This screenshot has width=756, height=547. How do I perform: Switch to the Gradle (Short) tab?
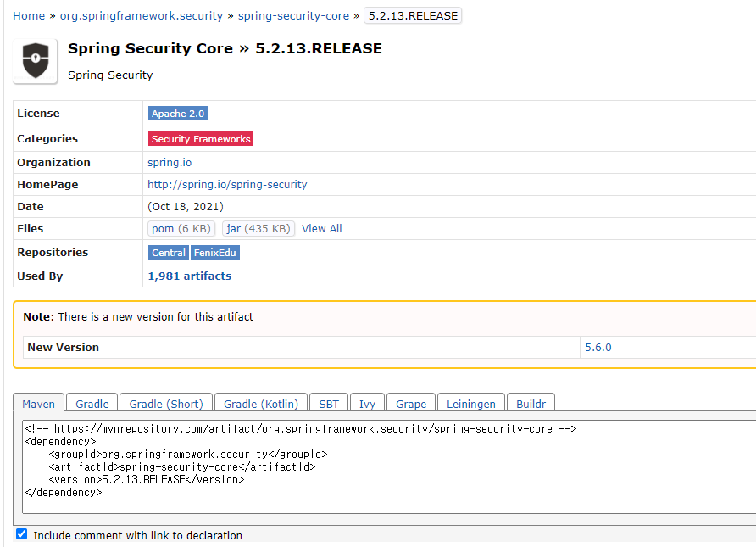pos(166,404)
